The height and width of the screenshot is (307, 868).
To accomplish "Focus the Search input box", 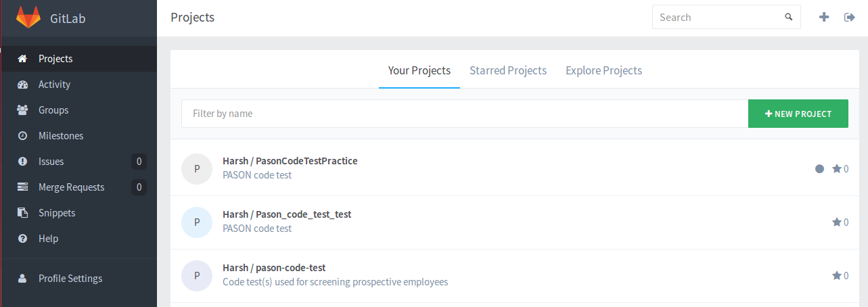I will coord(717,18).
